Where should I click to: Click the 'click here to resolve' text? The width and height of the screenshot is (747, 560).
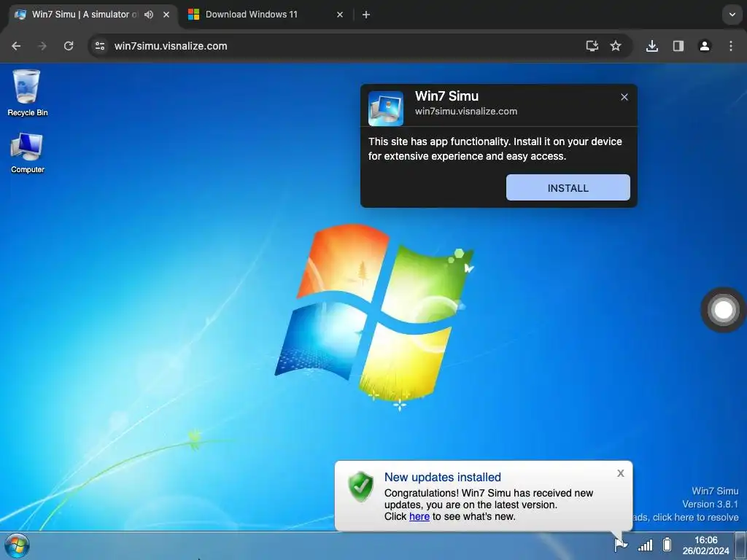pos(695,517)
